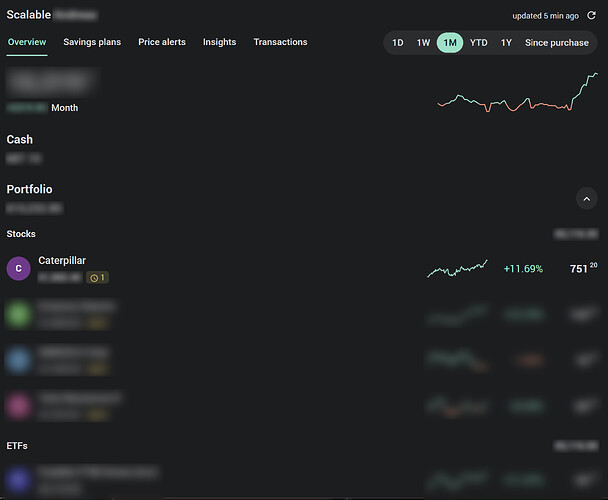The width and height of the screenshot is (608, 500).
Task: Click the Caterpillar mini price chart
Action: [457, 268]
